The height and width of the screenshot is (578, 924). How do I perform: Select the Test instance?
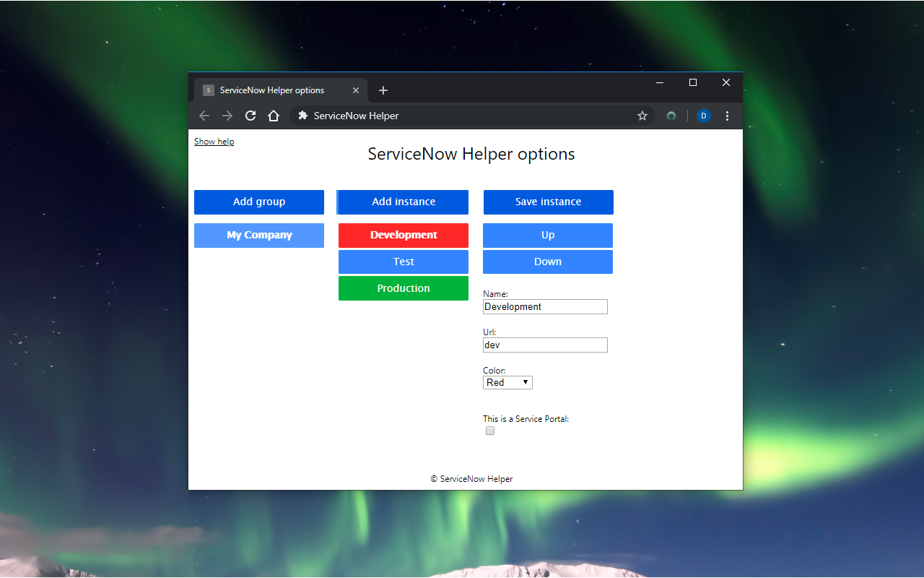(404, 262)
